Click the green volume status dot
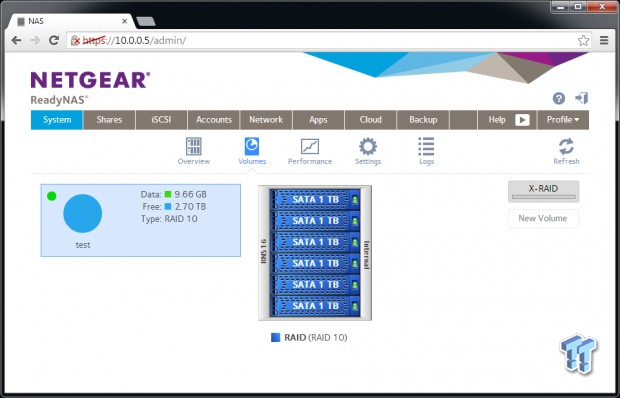The width and height of the screenshot is (620, 398). click(51, 196)
